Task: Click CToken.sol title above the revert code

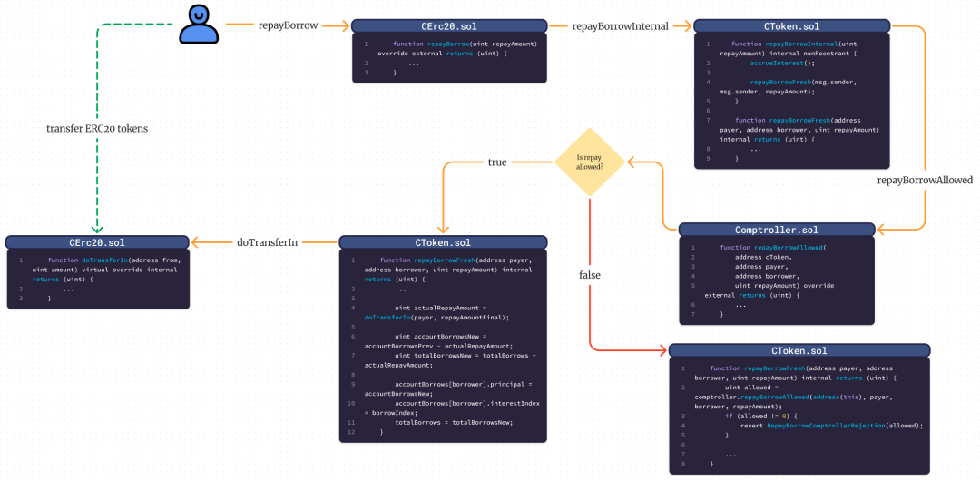Action: click(x=799, y=351)
